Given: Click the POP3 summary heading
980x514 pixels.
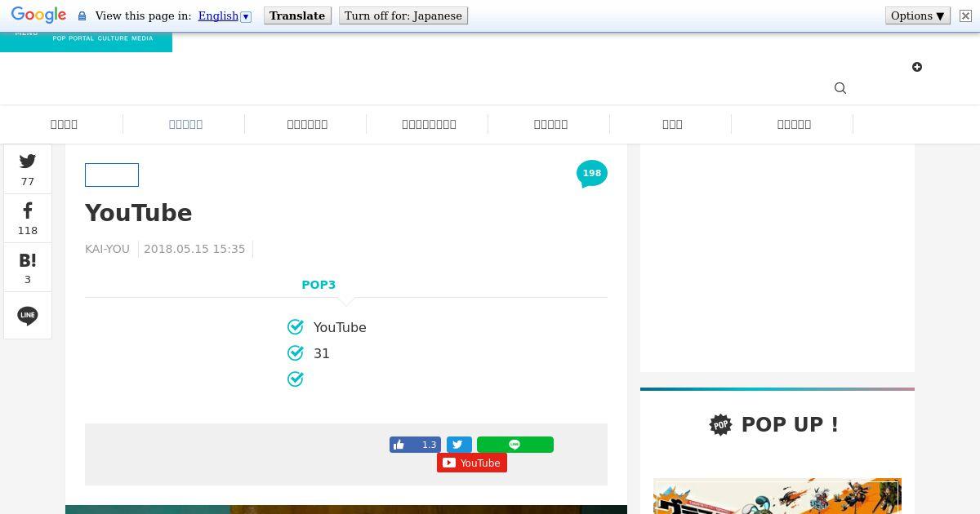Looking at the screenshot, I should 318,285.
